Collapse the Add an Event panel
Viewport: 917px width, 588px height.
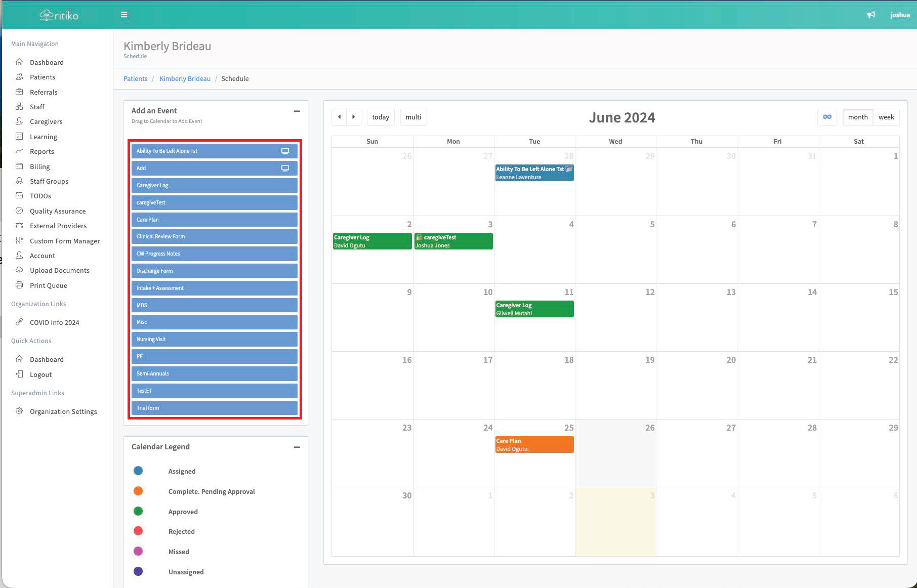tap(297, 111)
